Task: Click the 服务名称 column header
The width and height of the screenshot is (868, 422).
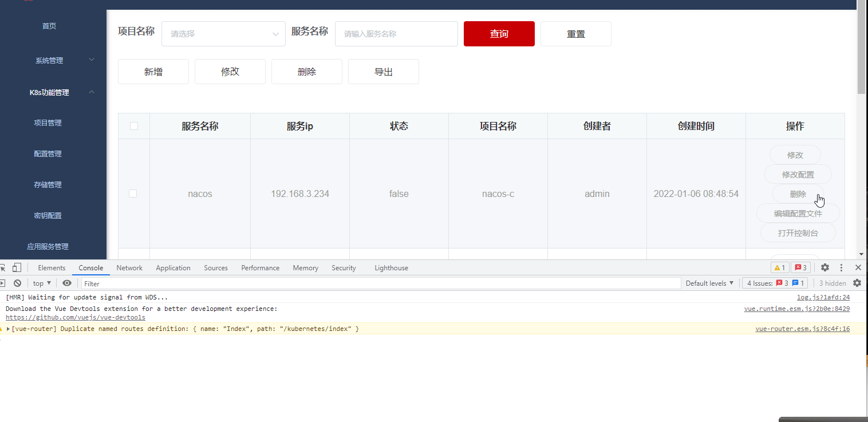Action: (x=200, y=126)
